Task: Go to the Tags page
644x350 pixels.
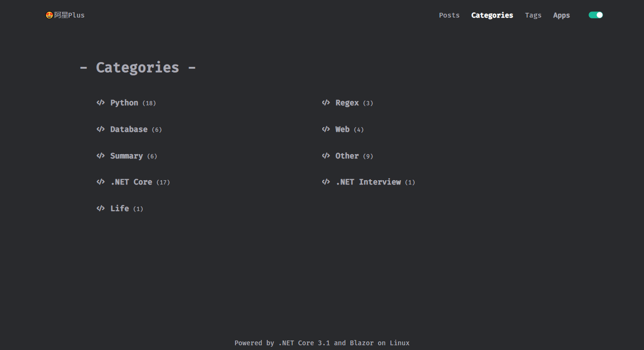Action: click(533, 15)
